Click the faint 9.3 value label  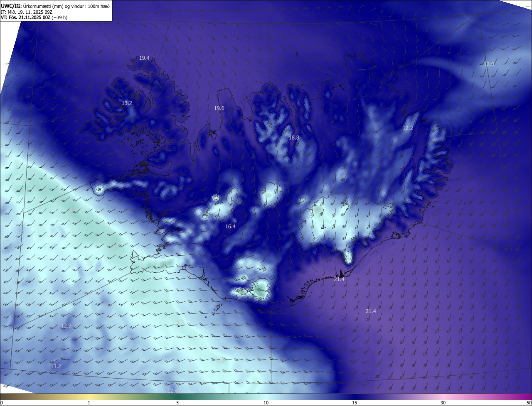(x=180, y=322)
